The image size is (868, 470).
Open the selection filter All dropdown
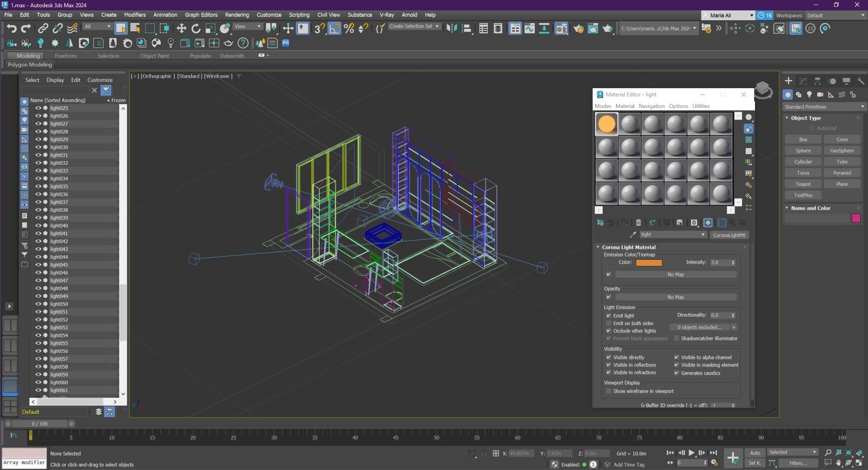point(97,26)
